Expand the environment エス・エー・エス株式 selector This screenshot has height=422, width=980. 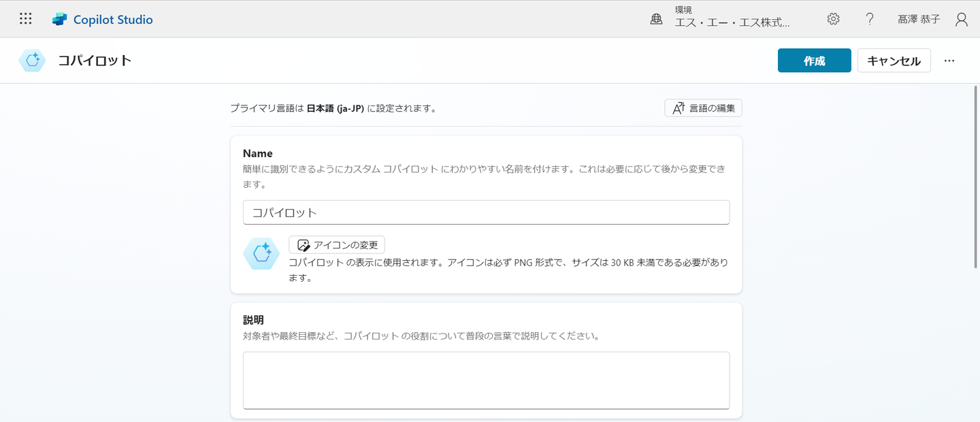click(x=732, y=22)
